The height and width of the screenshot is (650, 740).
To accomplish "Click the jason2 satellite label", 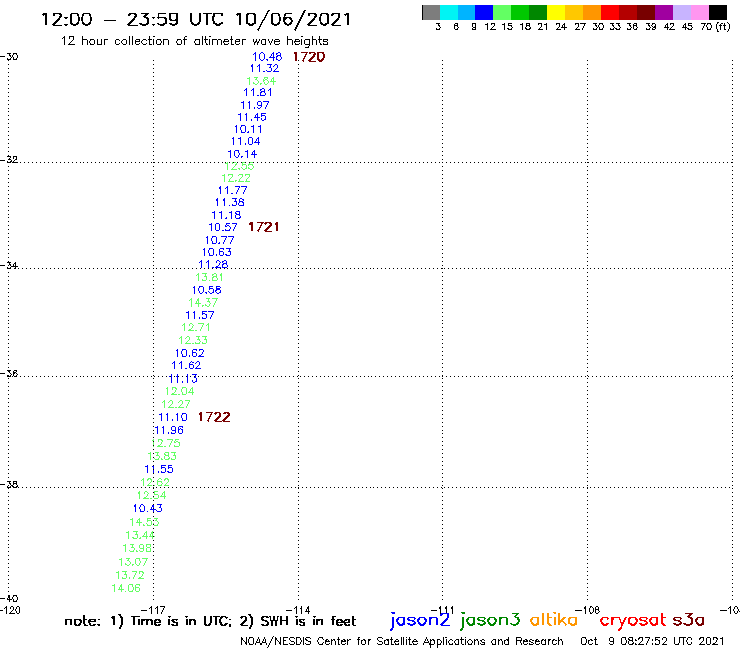I will point(420,620).
